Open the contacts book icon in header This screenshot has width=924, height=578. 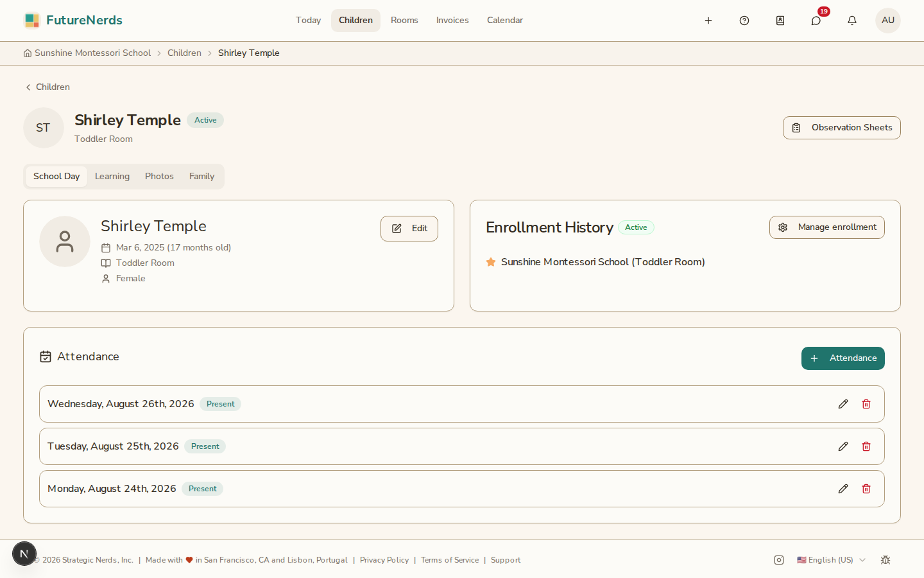point(780,21)
